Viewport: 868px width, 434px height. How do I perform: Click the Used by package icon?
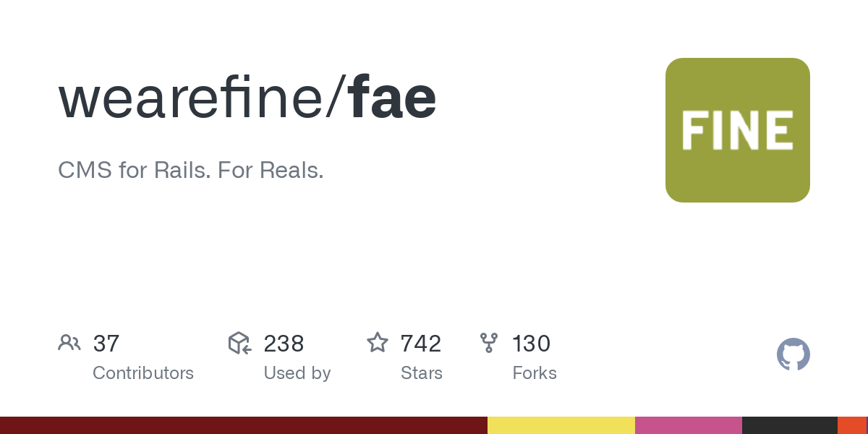(x=239, y=343)
